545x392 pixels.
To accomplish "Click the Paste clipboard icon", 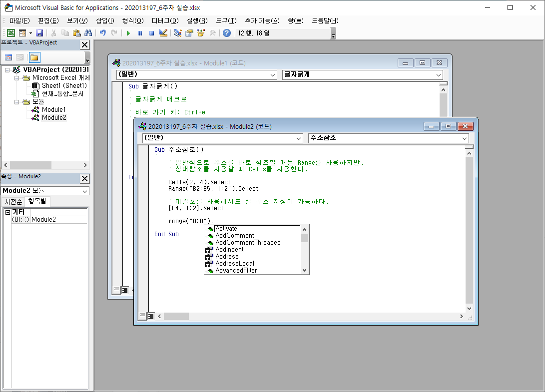I will (77, 33).
